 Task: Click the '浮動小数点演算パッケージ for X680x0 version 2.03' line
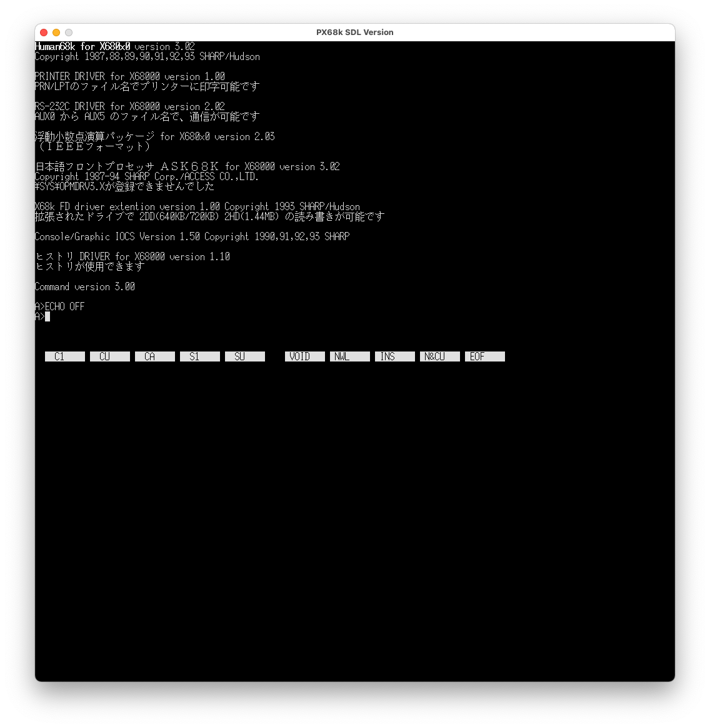pos(155,136)
